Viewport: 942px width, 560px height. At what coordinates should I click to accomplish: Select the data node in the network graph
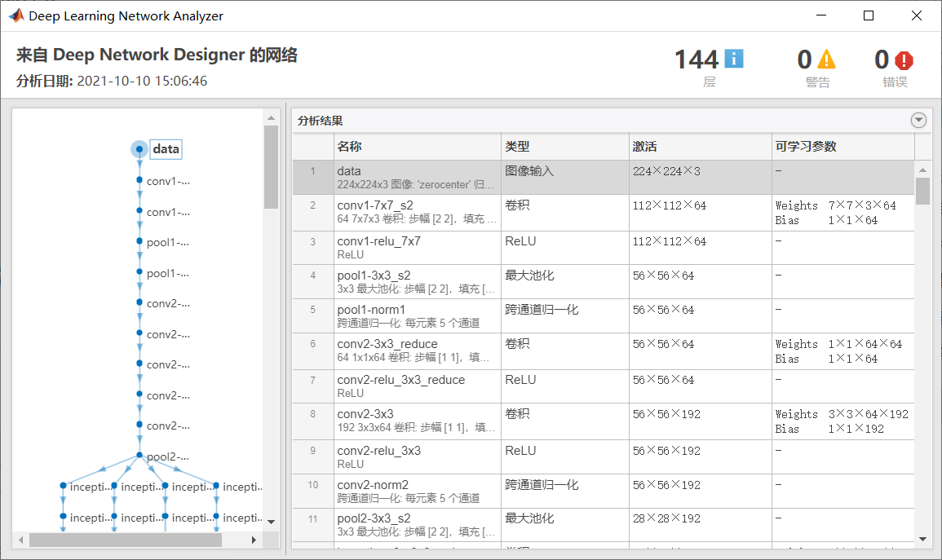pyautogui.click(x=139, y=149)
